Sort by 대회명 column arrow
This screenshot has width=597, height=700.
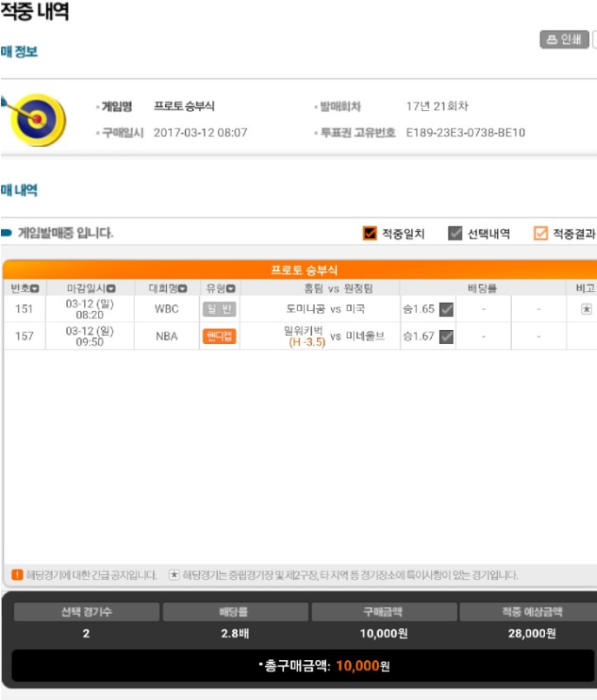pyautogui.click(x=182, y=289)
